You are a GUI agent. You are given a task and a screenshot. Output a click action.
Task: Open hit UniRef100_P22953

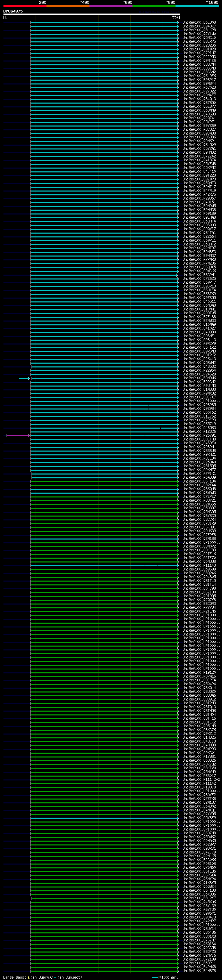click(x=199, y=57)
